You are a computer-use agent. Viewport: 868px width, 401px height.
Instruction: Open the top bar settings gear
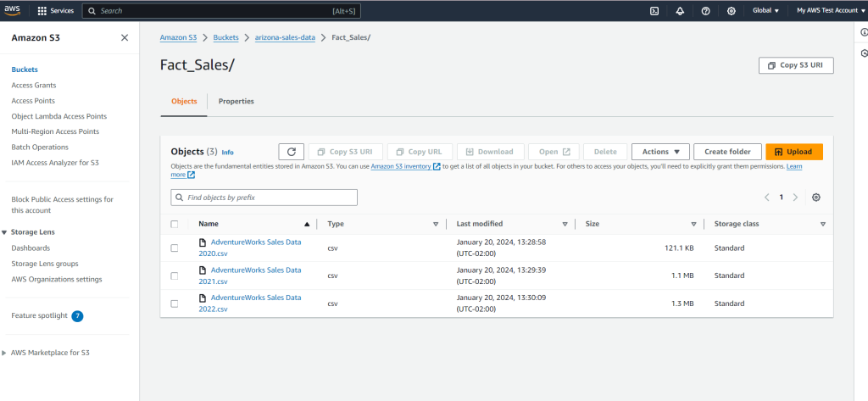pos(731,11)
